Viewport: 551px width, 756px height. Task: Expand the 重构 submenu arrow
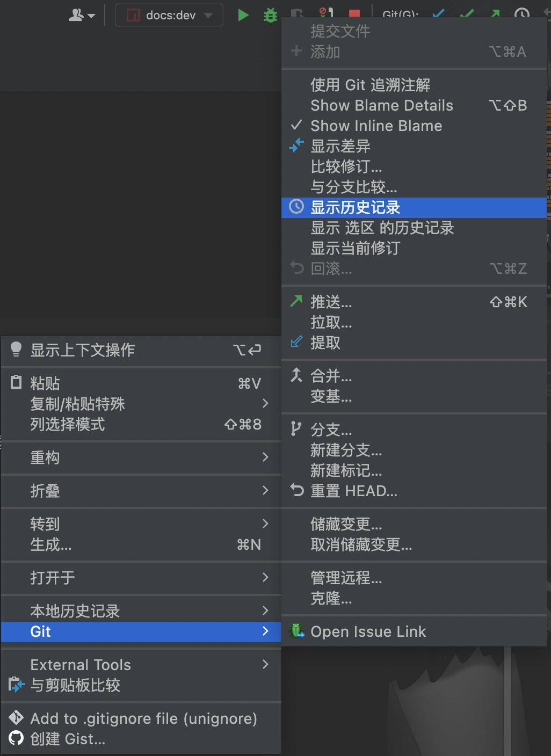point(265,457)
